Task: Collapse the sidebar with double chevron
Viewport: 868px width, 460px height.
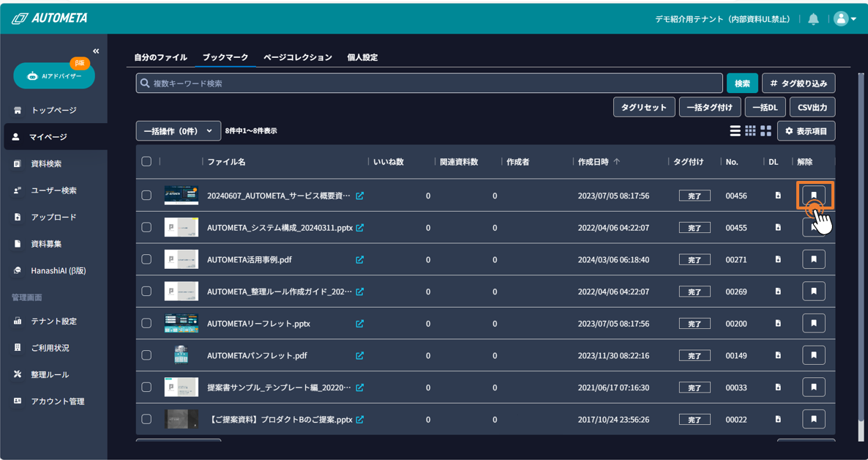Action: click(96, 51)
